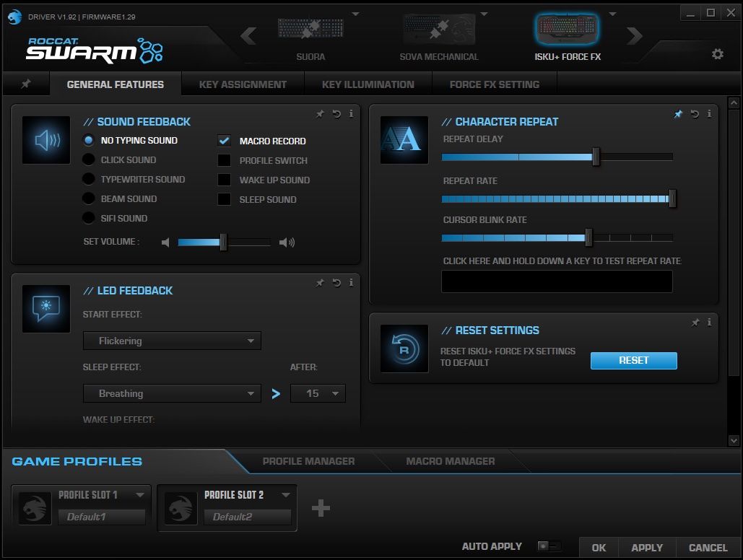Expand the Profile Slot 1 dropdown arrow
Screen dimensions: 743x560
[140, 495]
